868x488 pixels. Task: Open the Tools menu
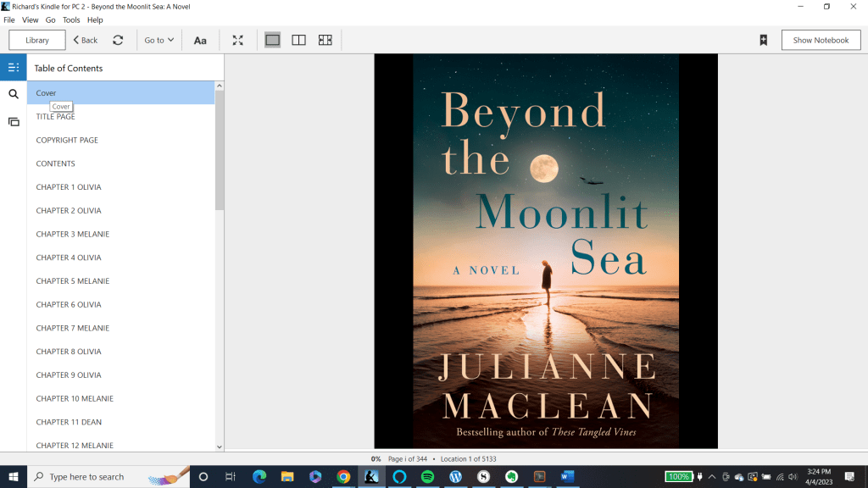[x=71, y=19]
